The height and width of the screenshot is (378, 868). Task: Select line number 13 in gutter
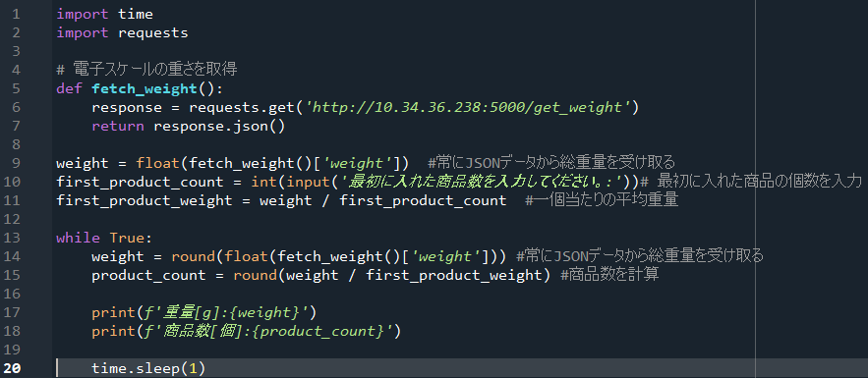[x=12, y=238]
